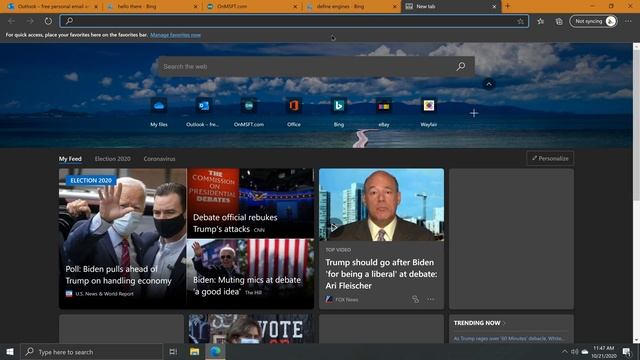Open Settings and more ellipsis menu
The height and width of the screenshot is (360, 640).
click(x=628, y=21)
